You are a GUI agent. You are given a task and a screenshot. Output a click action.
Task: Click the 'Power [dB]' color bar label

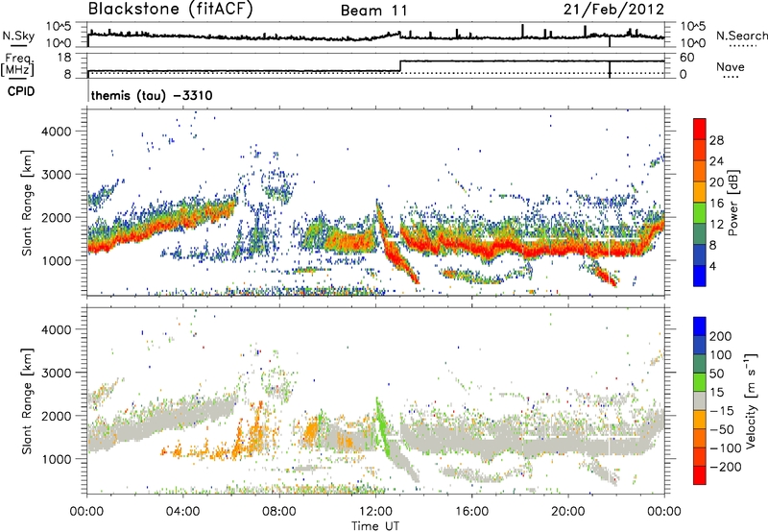coord(732,203)
